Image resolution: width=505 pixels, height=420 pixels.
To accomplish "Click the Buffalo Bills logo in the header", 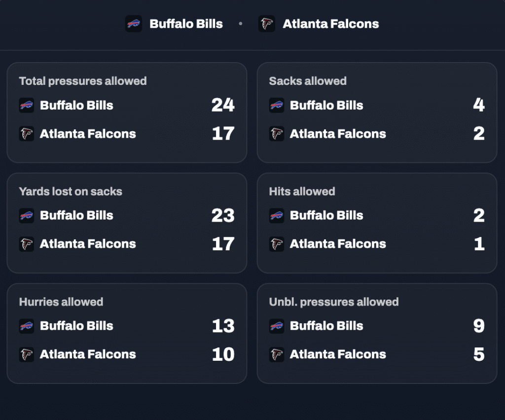I will point(134,24).
